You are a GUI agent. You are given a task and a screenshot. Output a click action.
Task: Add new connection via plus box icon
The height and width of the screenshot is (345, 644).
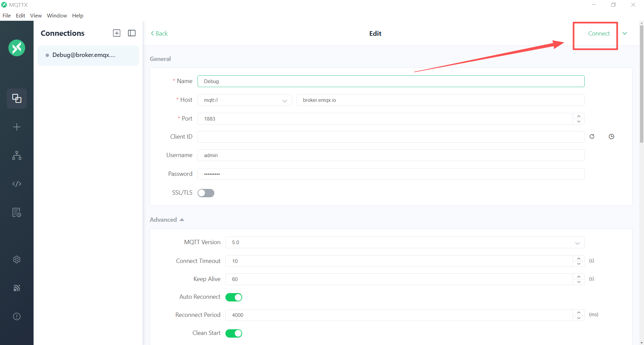coord(117,33)
